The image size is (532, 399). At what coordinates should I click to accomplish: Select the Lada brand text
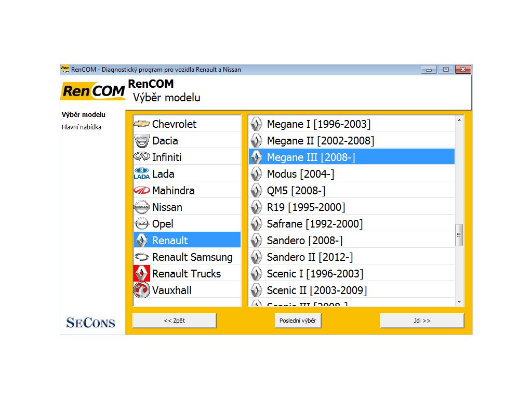(x=163, y=174)
